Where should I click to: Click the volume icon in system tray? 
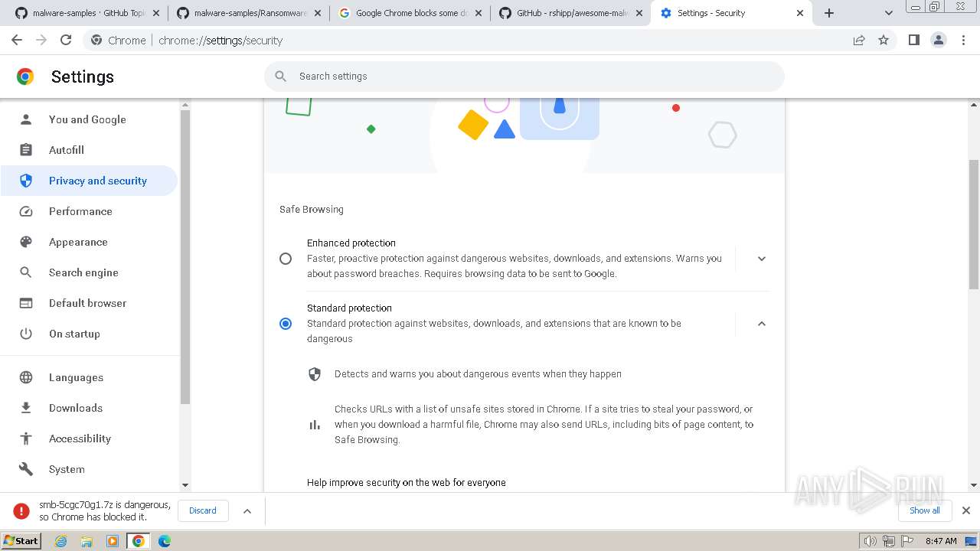(x=870, y=541)
